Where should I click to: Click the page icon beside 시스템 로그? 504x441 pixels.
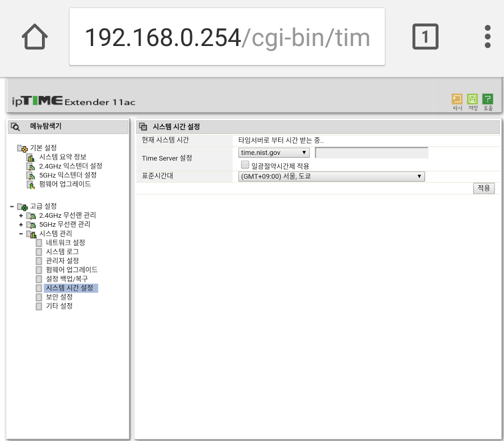(x=39, y=252)
